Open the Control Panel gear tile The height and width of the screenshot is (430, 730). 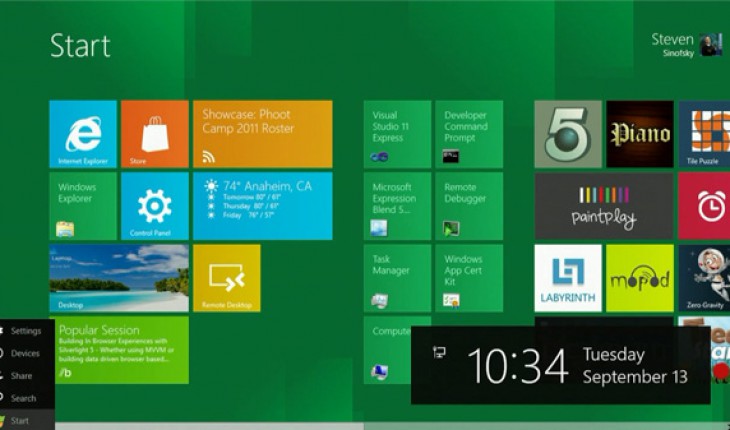[155, 206]
